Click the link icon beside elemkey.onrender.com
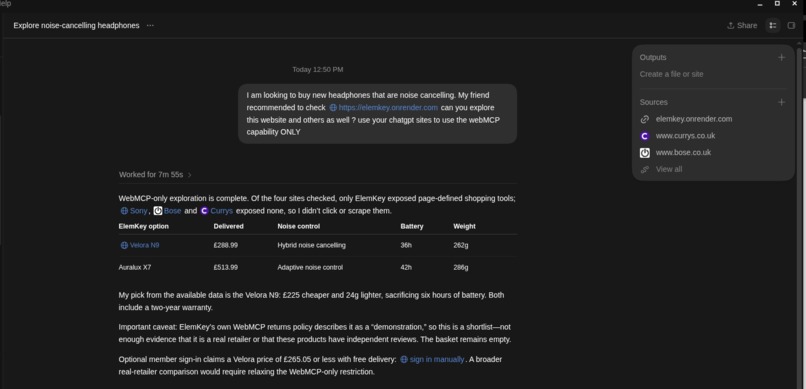Screen dimensions: 806x389 click(x=645, y=119)
